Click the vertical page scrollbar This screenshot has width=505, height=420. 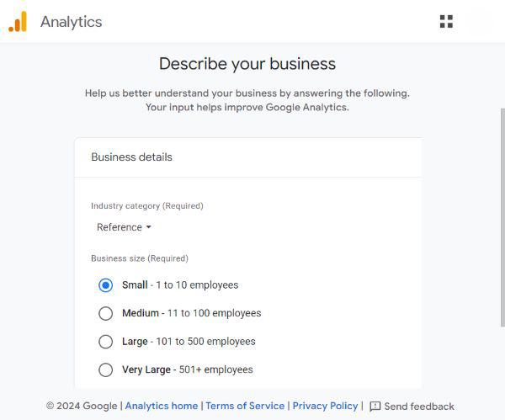pos(501,210)
